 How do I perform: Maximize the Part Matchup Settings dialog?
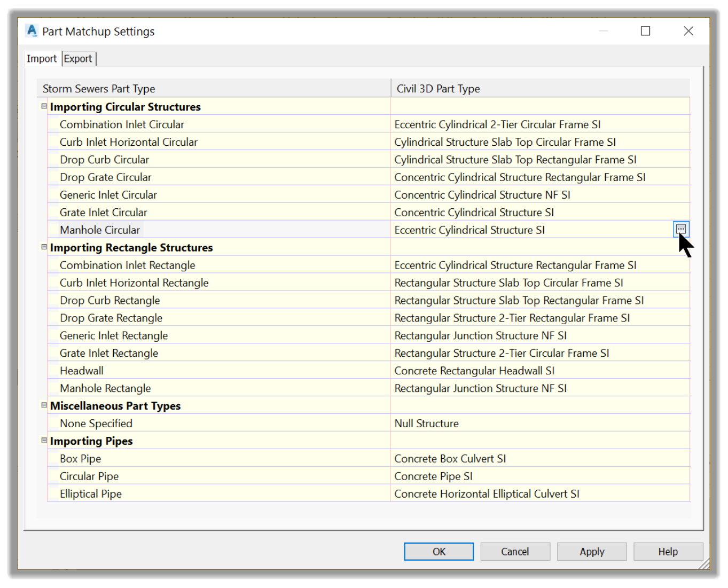click(x=645, y=31)
